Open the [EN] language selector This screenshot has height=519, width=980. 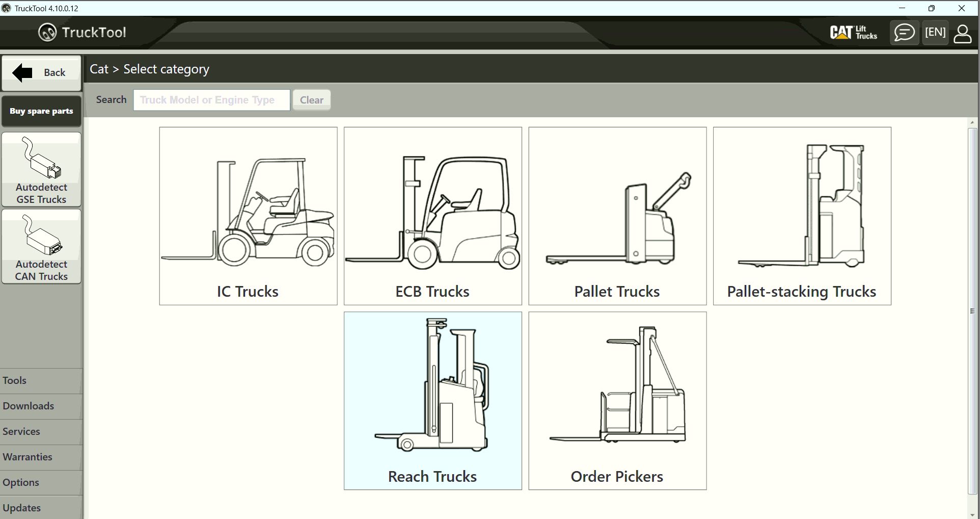click(x=935, y=32)
